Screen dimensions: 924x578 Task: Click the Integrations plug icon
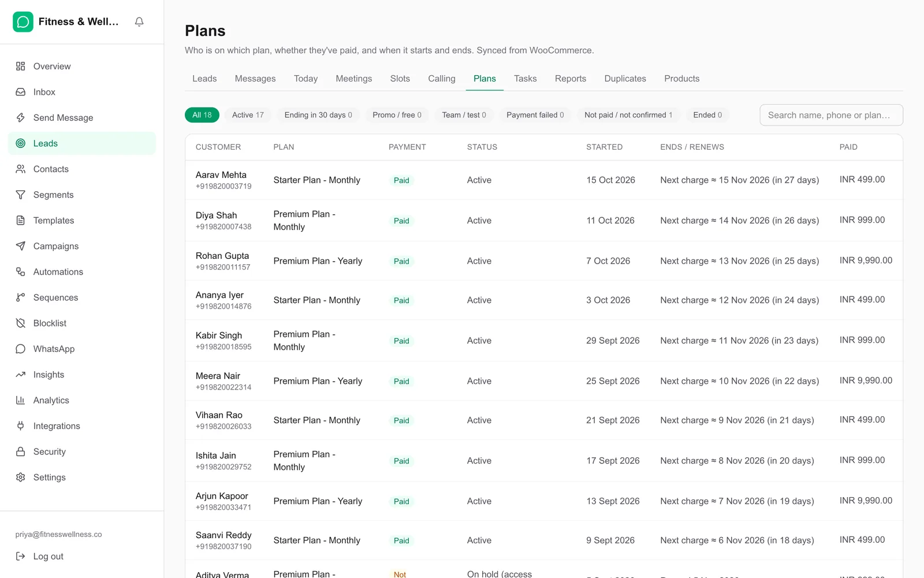tap(21, 426)
